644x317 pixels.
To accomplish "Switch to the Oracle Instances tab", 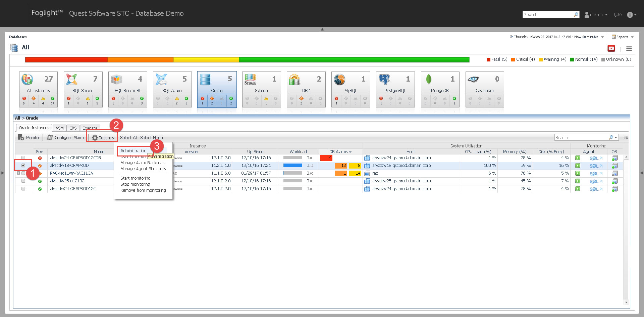I will (34, 128).
